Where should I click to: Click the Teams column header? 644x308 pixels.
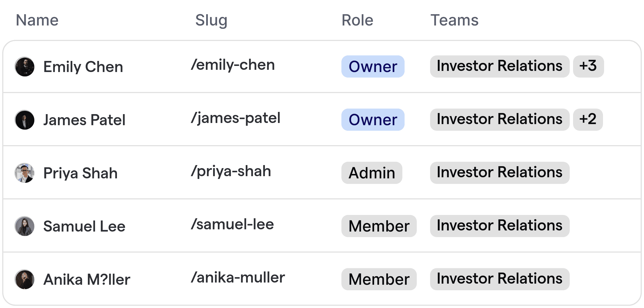coord(454,20)
